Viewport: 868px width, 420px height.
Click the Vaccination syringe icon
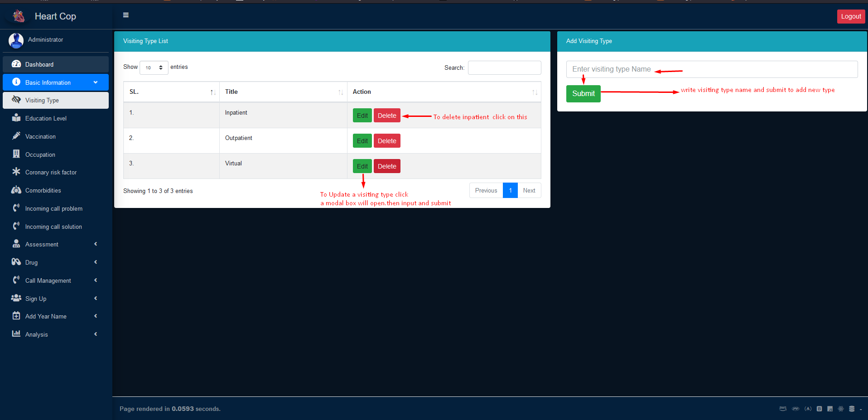pyautogui.click(x=16, y=136)
